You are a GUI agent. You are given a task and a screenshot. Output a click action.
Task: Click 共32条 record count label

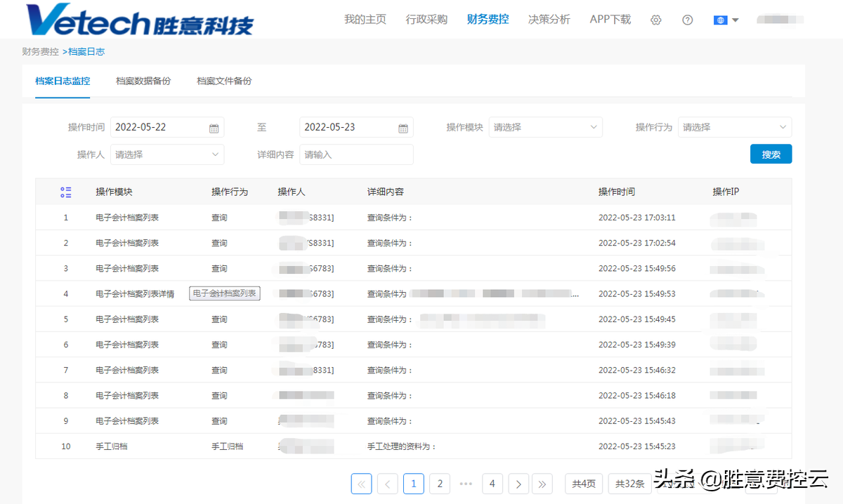click(629, 484)
